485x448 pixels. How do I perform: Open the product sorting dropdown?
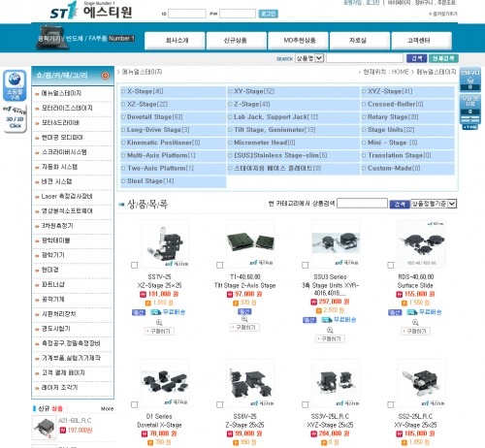tap(434, 204)
